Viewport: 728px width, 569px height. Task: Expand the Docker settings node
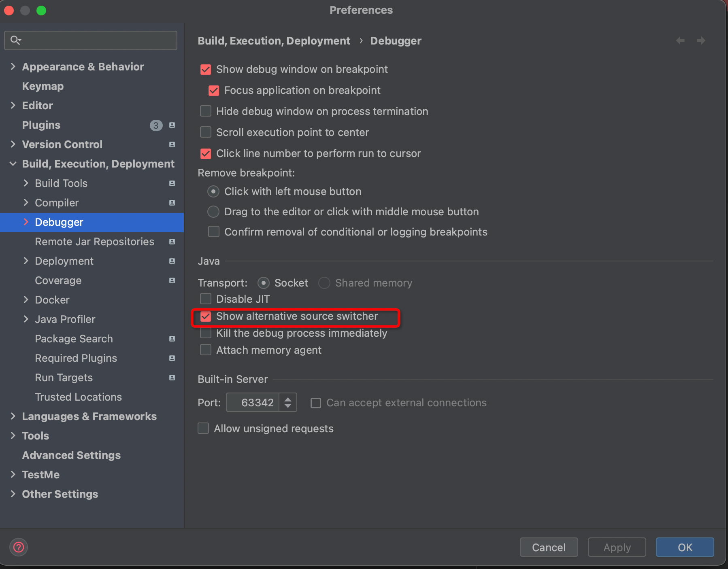pos(26,300)
